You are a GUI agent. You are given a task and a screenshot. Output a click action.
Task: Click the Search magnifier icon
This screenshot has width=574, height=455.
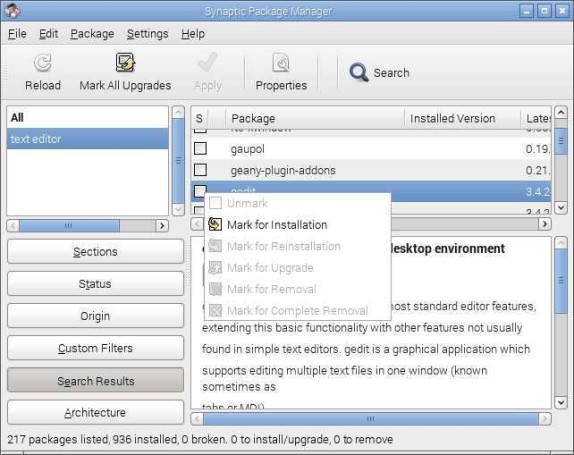pos(358,72)
